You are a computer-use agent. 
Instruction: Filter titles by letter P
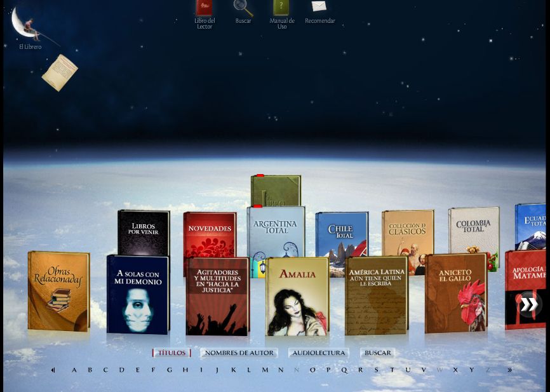[x=328, y=370]
